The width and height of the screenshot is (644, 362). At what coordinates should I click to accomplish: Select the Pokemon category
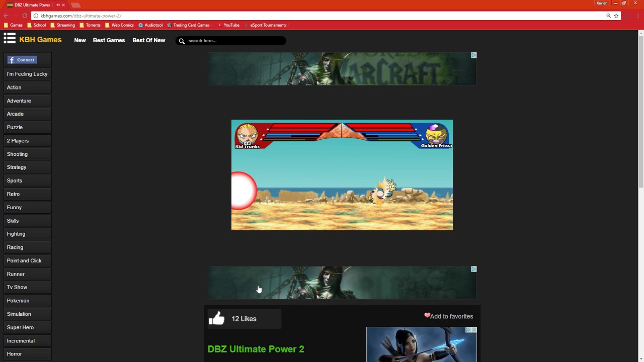tap(27, 301)
